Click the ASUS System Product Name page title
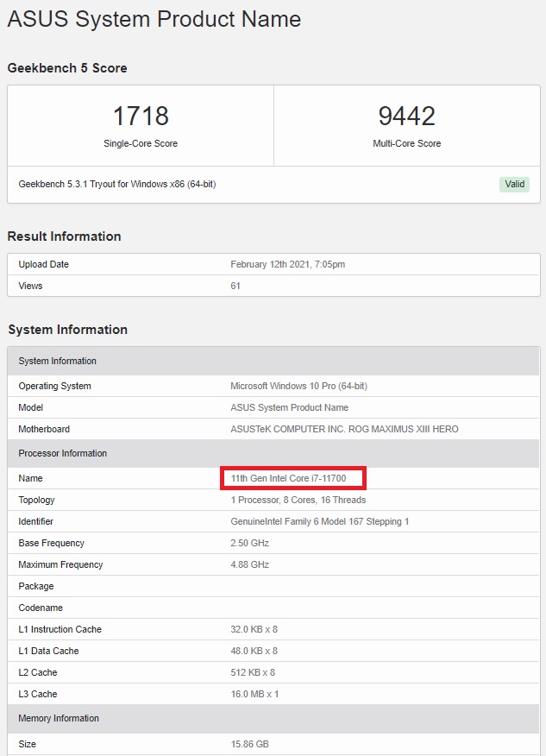This screenshot has width=546, height=756. pos(154,19)
